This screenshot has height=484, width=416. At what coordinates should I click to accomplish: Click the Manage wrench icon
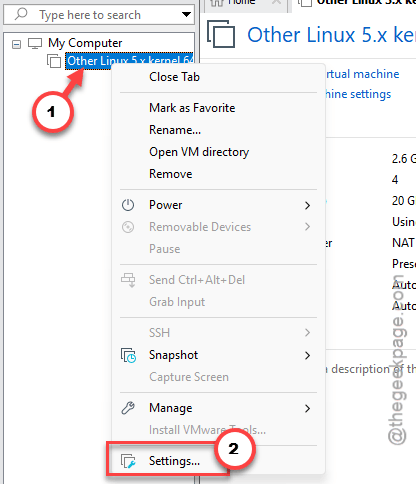pyautogui.click(x=128, y=408)
